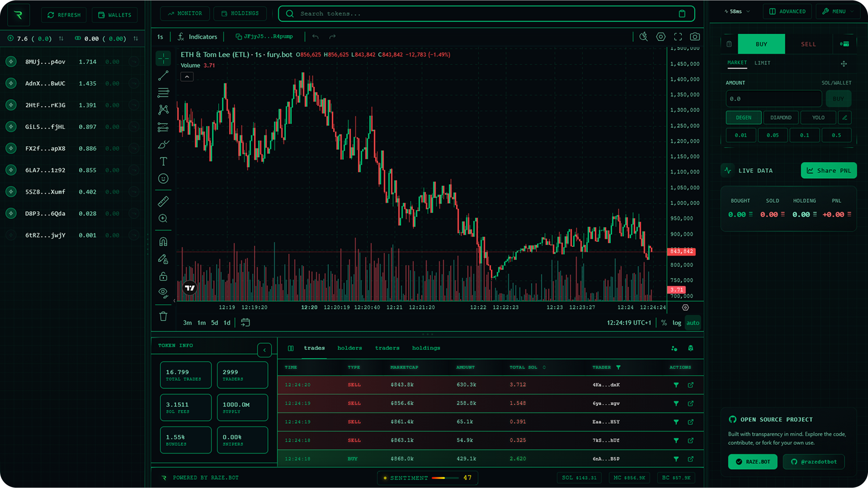Select the text annotation tool

click(163, 161)
